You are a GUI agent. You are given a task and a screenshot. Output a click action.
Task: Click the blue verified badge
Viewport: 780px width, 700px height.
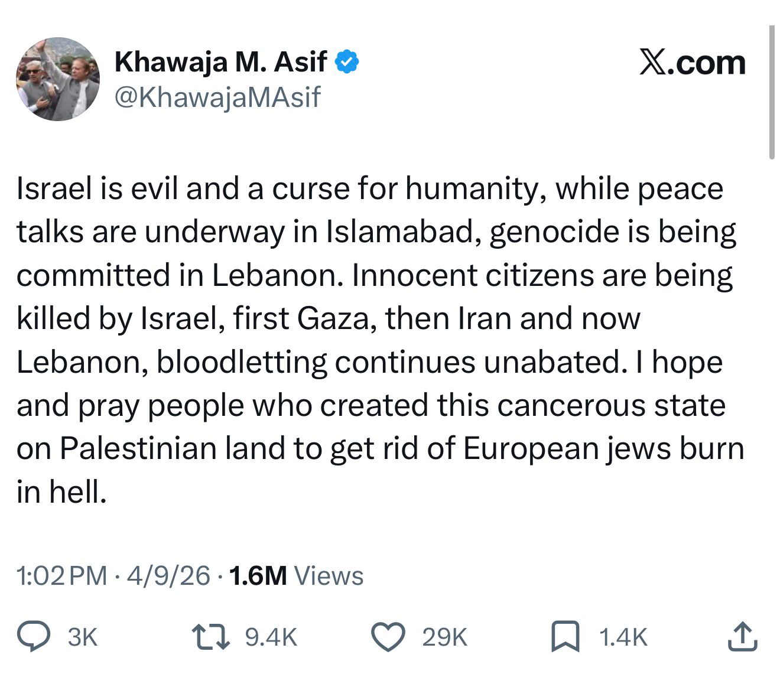pos(347,62)
